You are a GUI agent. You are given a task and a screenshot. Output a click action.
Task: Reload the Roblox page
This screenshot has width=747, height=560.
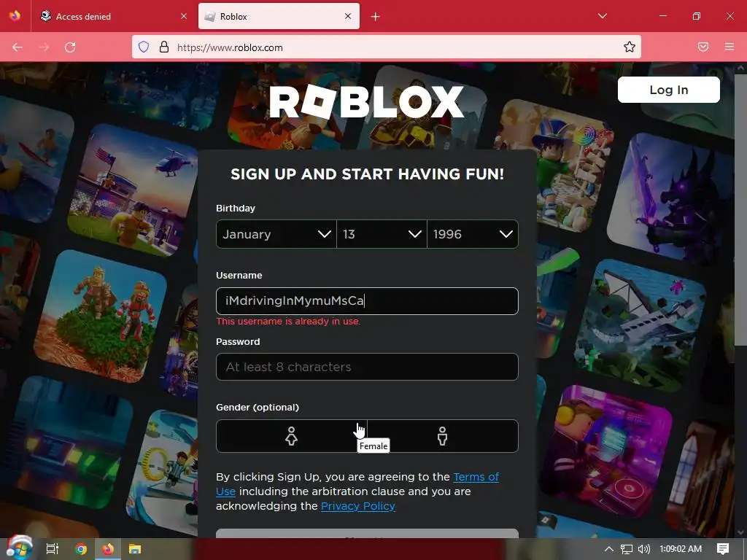point(70,47)
